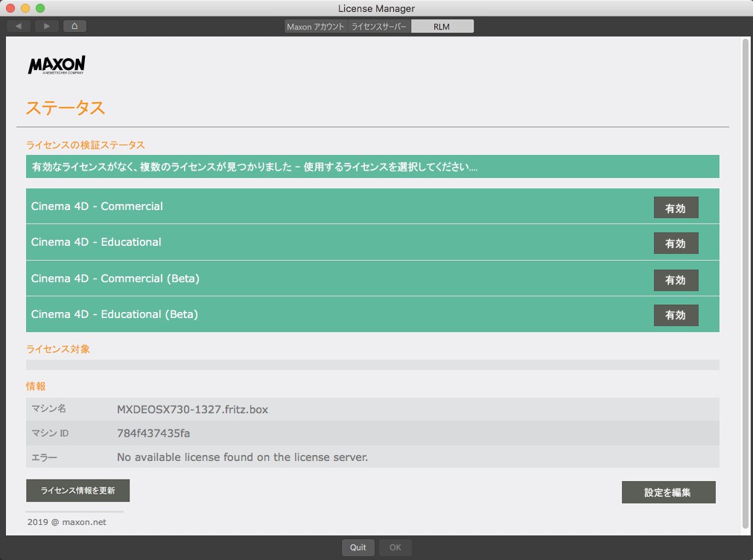Viewport: 753px width, 560px height.
Task: Close the License Manager window
Action: 10,8
